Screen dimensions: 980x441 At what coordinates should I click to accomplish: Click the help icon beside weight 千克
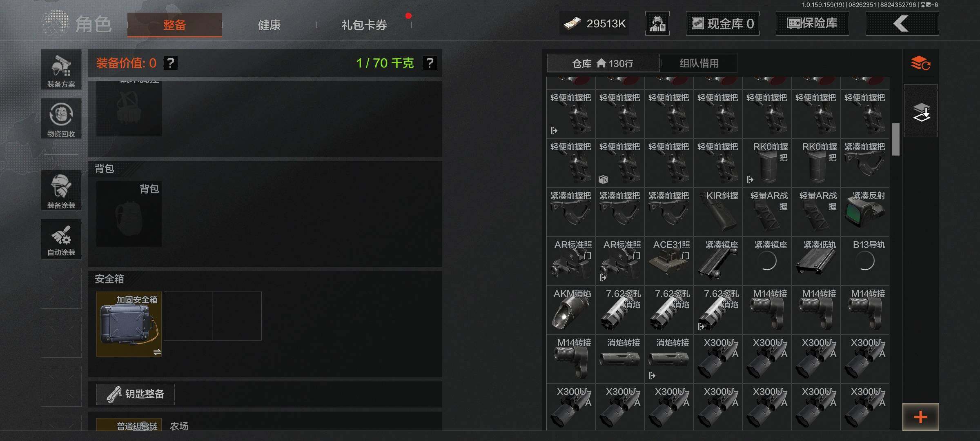(x=430, y=63)
